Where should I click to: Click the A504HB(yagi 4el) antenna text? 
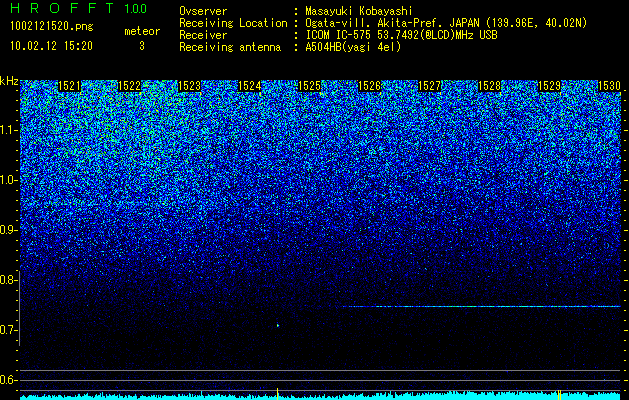point(353,47)
